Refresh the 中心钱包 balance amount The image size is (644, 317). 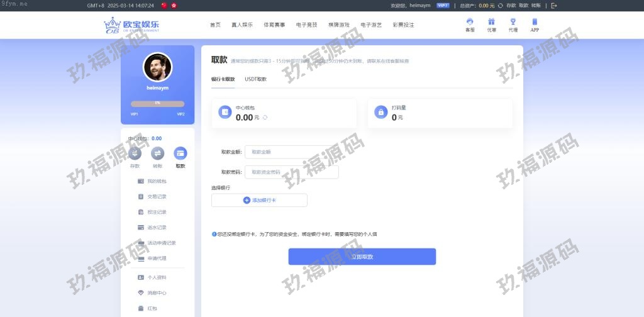(265, 118)
